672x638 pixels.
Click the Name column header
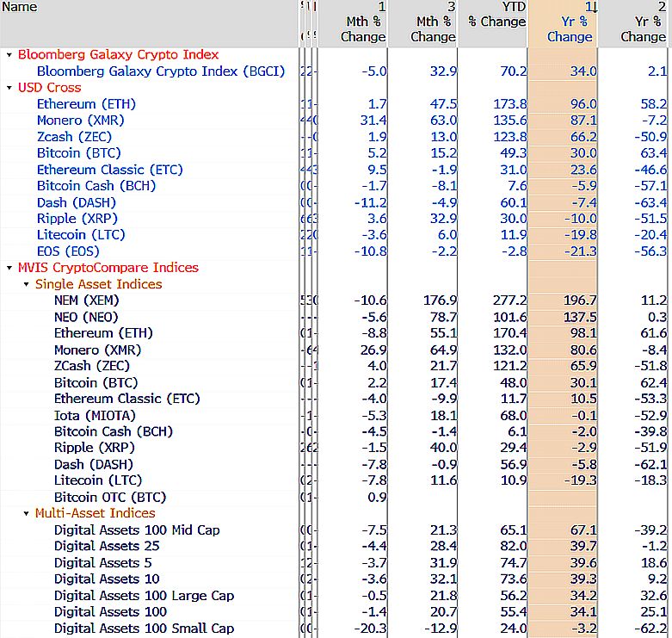point(149,22)
